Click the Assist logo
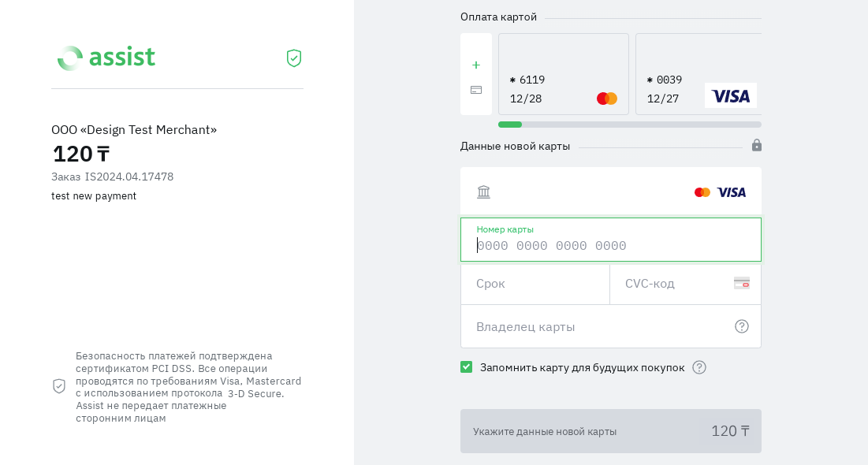 tap(106, 58)
